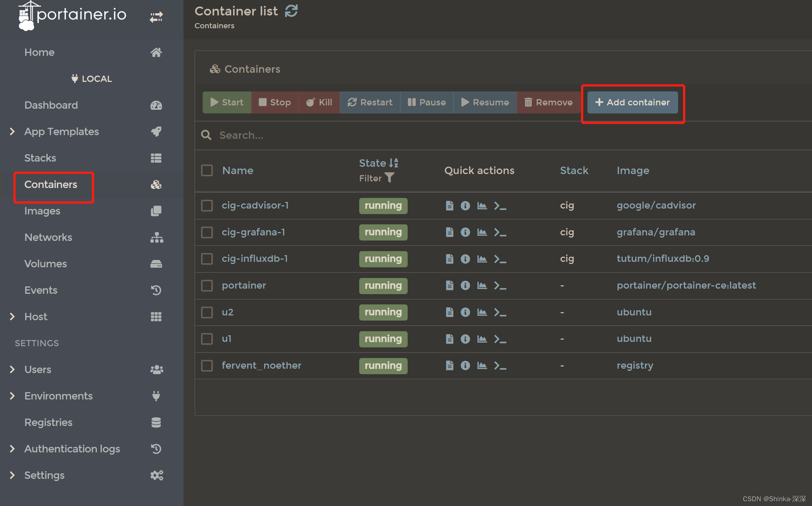Select the cig-influxdb-1 checkbox

point(207,259)
